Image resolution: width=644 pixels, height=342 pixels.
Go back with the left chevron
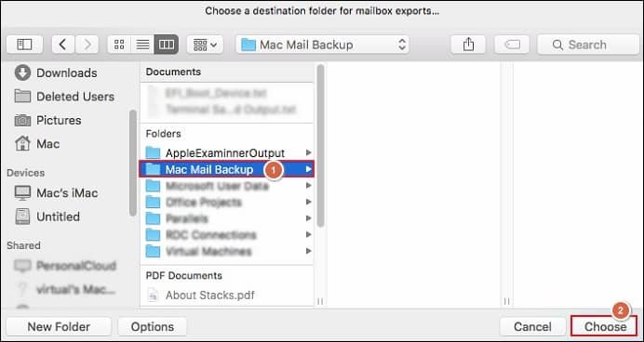pos(62,45)
